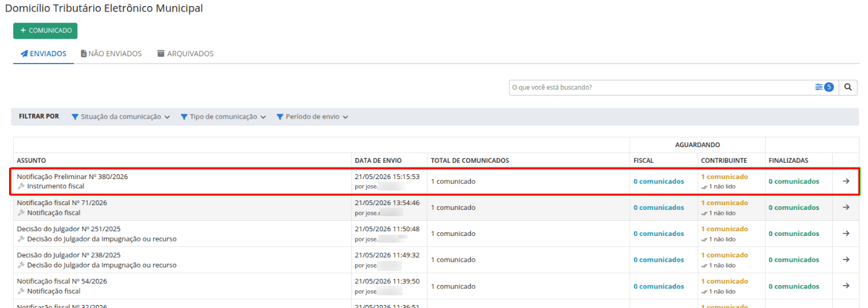Click the date 21/05/2026 13:54:46
Image resolution: width=868 pixels, height=308 pixels.
click(x=387, y=203)
